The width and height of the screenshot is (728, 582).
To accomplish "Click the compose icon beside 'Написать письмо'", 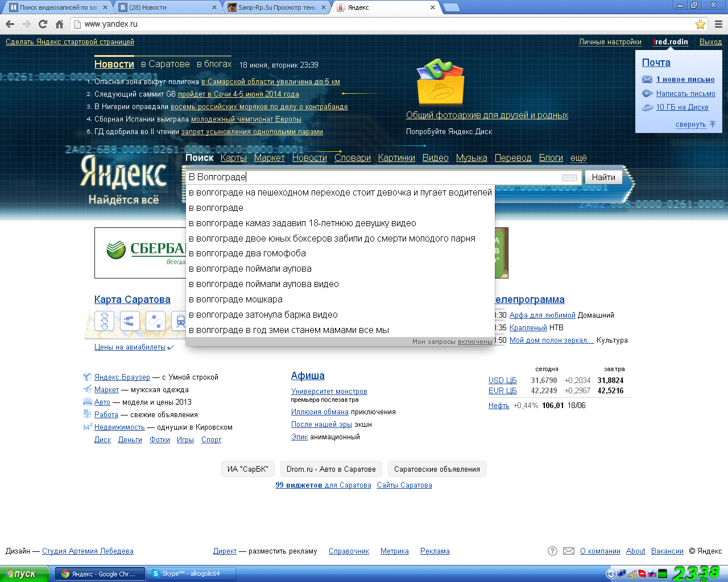I will [647, 94].
